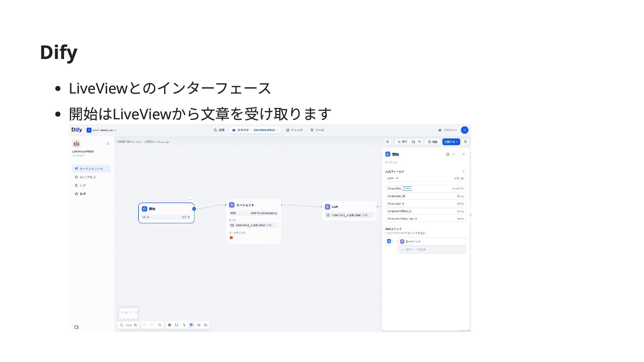644x362 pixels.
Task: Open the ツール (Tools) tab
Action: 317,130
